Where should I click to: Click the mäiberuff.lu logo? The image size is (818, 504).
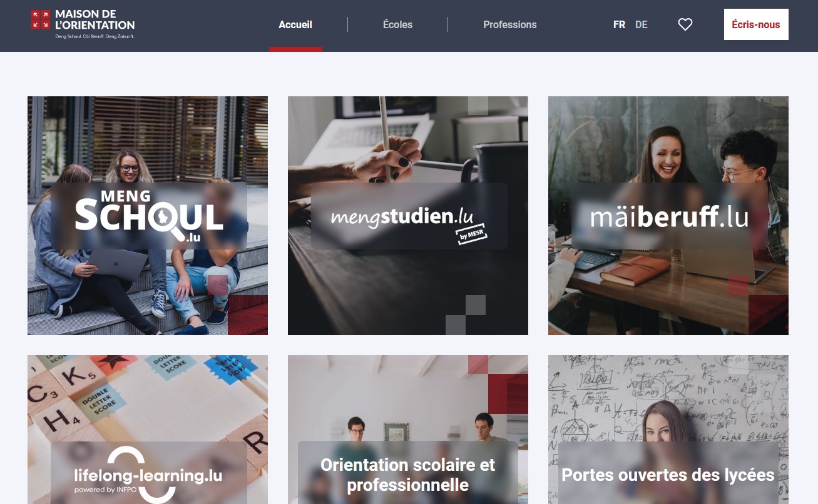click(x=669, y=216)
